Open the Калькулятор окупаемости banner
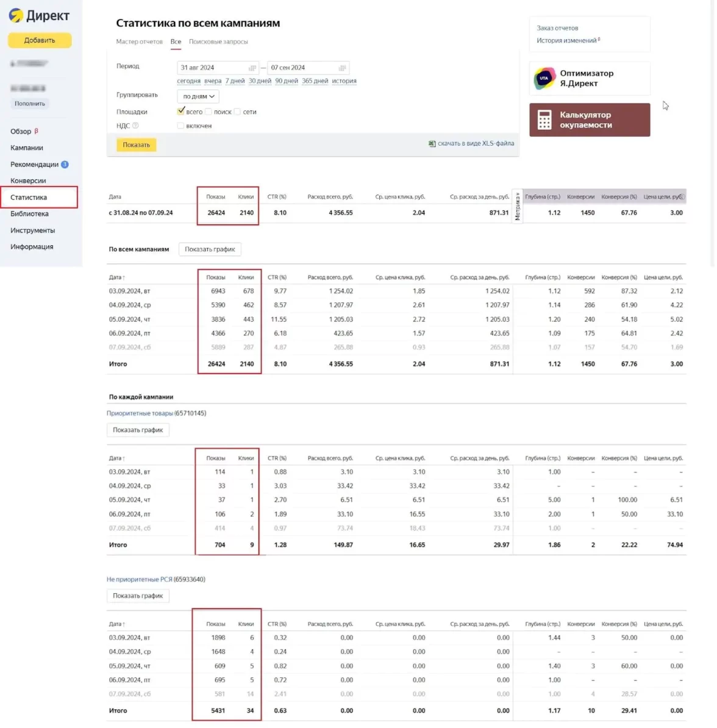 click(590, 120)
